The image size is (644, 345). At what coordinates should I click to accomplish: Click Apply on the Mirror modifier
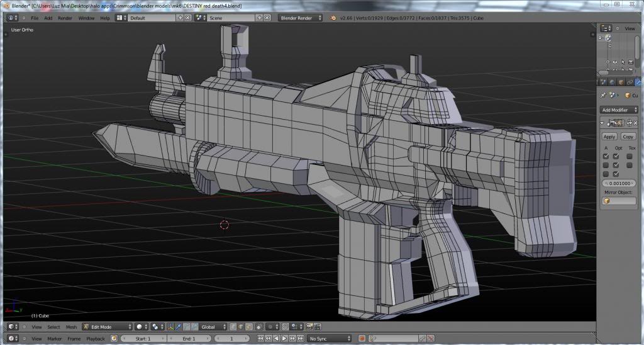click(x=609, y=137)
